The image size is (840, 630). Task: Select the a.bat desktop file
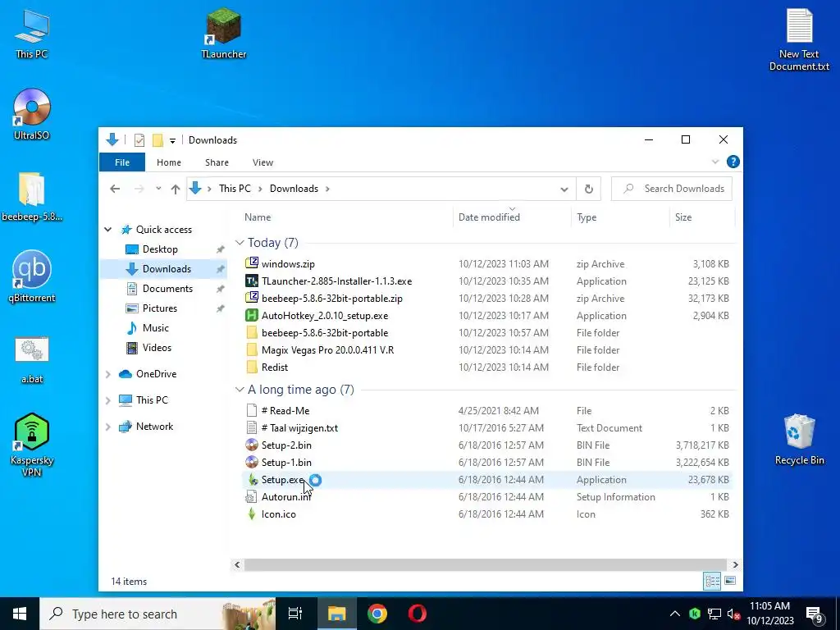[32, 360]
